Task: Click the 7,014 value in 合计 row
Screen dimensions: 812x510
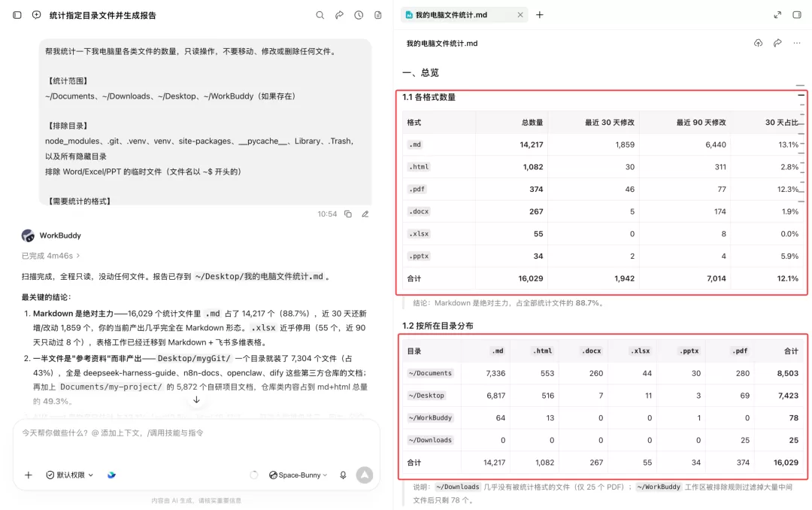Action: pos(717,278)
